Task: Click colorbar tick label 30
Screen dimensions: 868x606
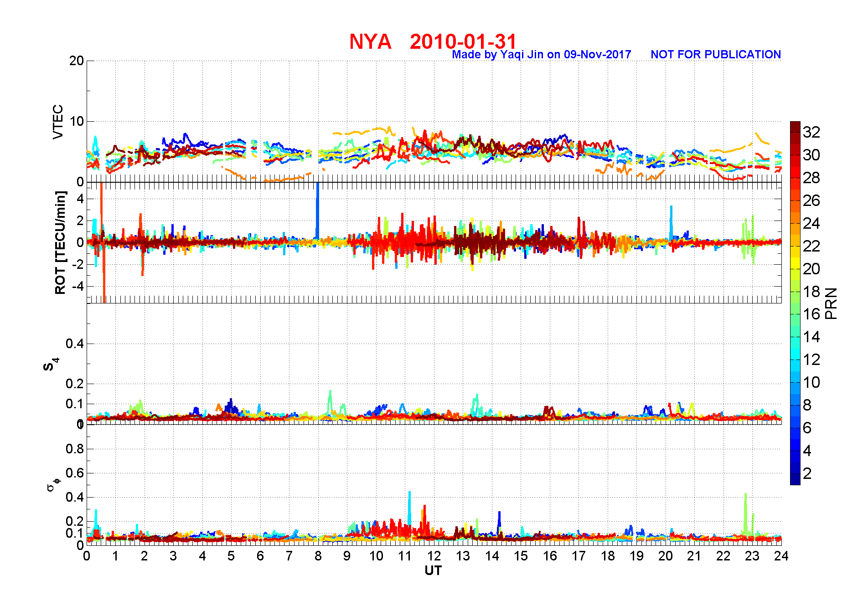Action: point(811,155)
